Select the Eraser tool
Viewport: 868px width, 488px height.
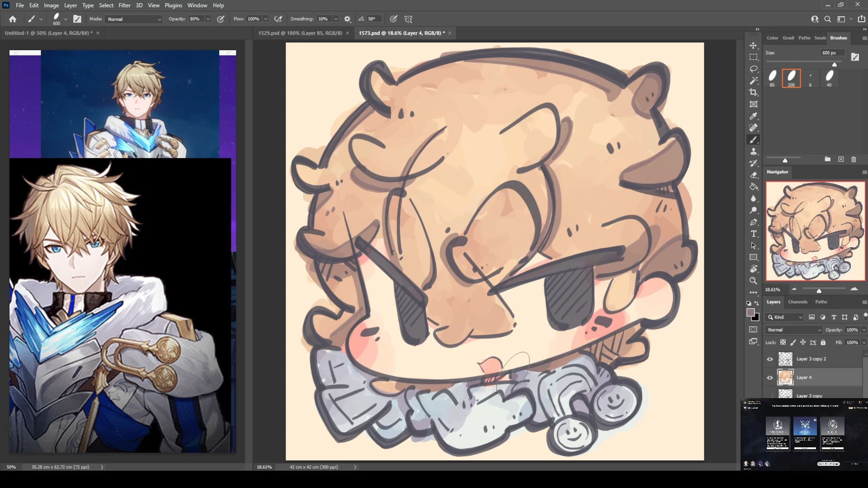click(x=753, y=175)
